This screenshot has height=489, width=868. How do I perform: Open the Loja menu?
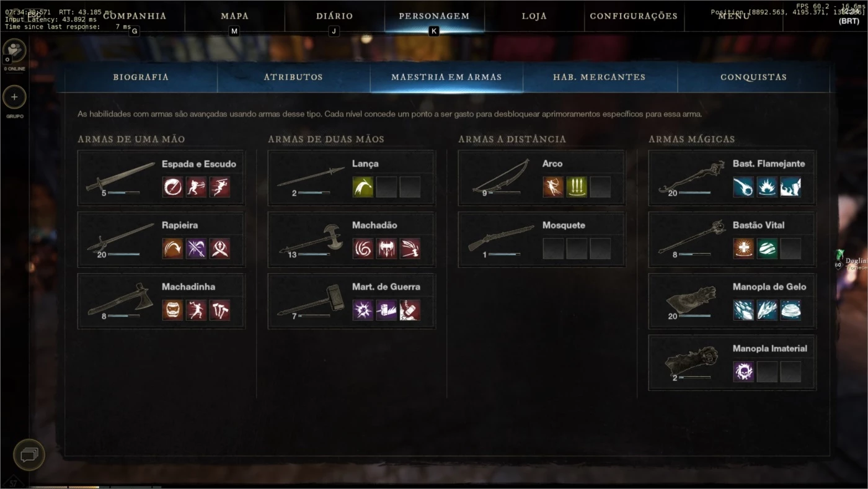[x=534, y=16]
